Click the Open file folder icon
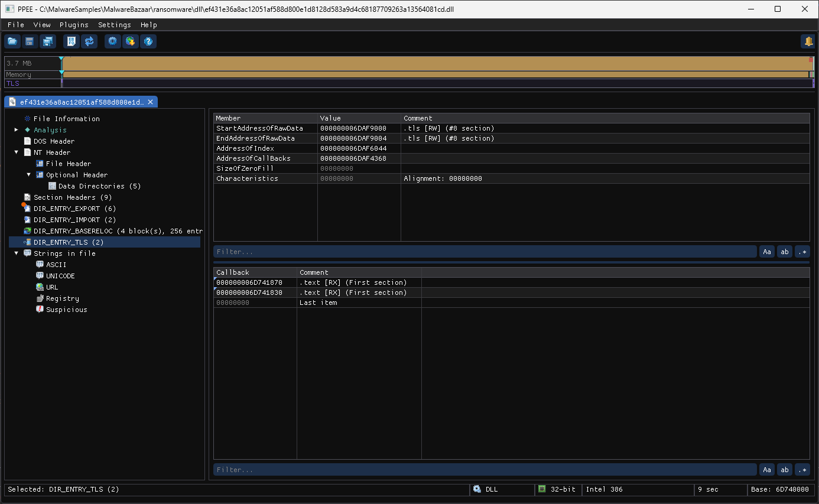Screen dimensions: 819x504 pos(12,41)
